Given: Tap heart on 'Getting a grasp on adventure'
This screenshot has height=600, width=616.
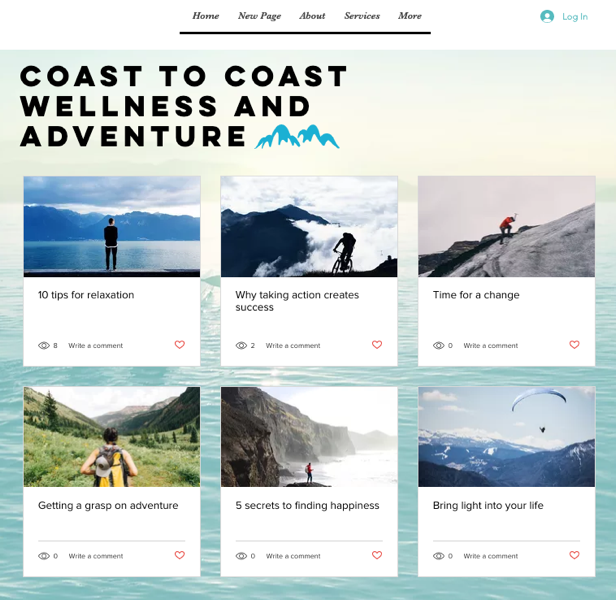Looking at the screenshot, I should 180,555.
